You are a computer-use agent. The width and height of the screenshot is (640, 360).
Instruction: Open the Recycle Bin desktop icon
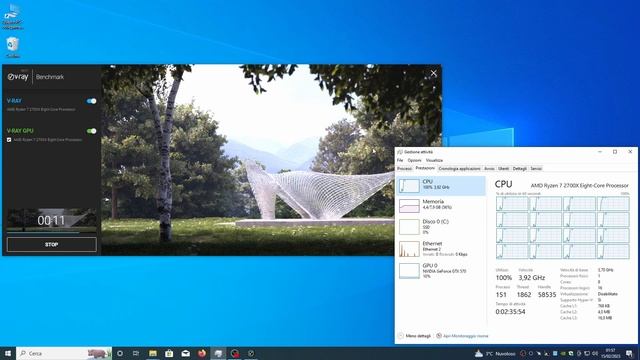coord(13,47)
